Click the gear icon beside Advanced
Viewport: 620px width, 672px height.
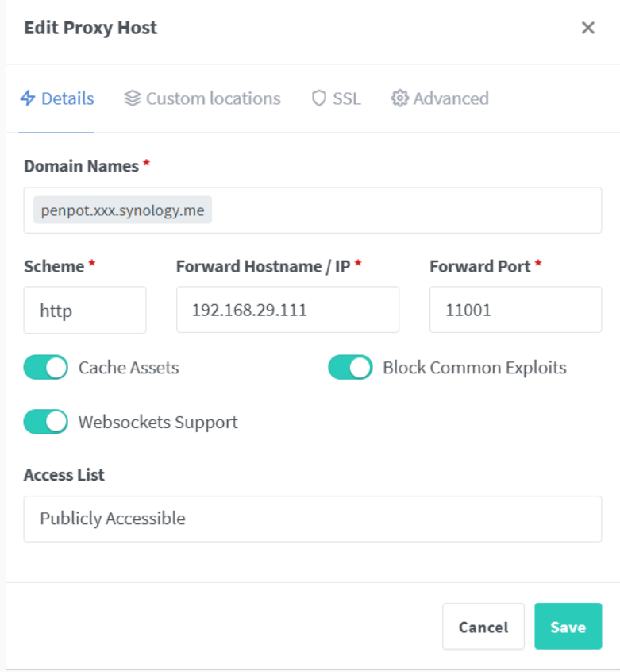(x=399, y=98)
